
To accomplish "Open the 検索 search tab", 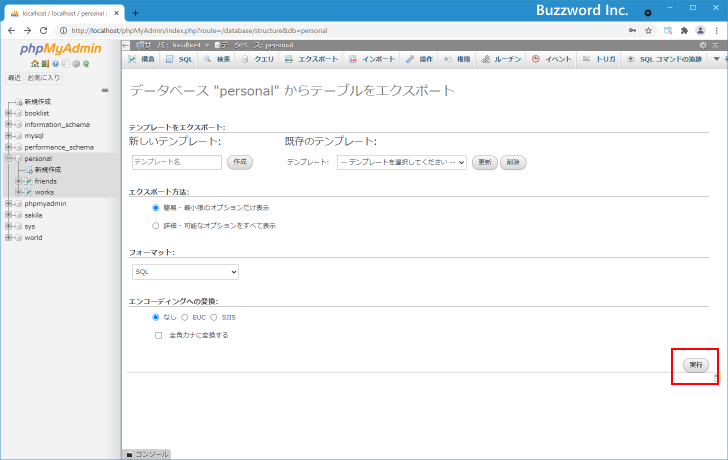I will pyautogui.click(x=217, y=59).
